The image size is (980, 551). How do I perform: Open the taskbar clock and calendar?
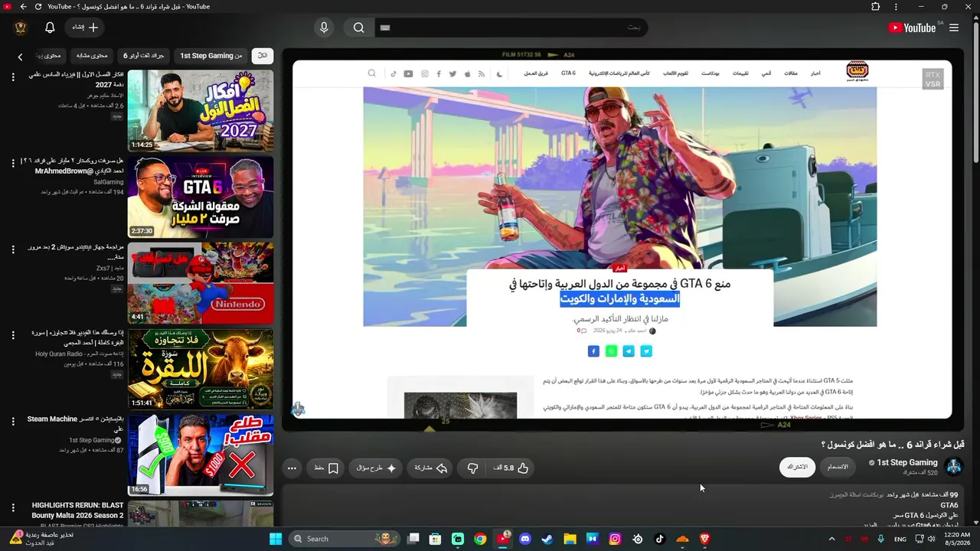[x=956, y=539]
